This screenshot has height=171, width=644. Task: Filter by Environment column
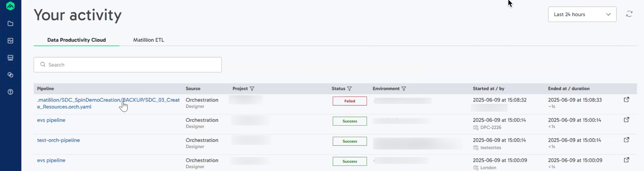pos(404,89)
